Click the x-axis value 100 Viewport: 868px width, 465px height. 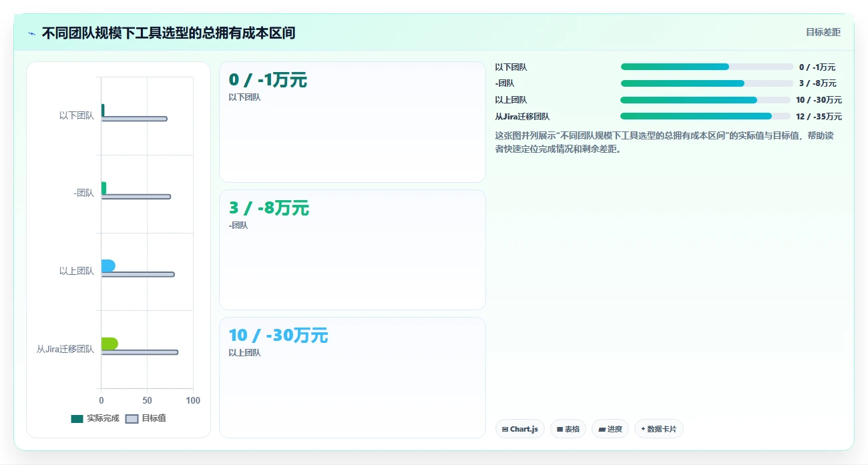click(193, 400)
